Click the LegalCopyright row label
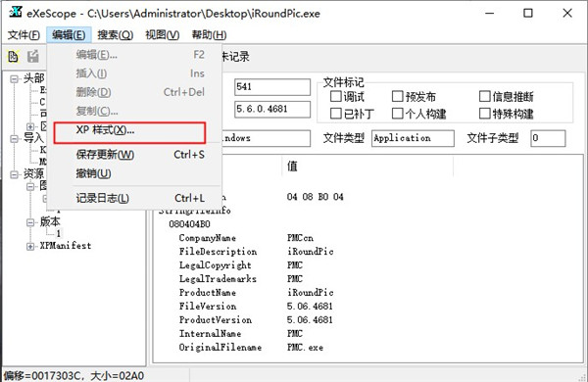The image size is (588, 382). point(215,265)
